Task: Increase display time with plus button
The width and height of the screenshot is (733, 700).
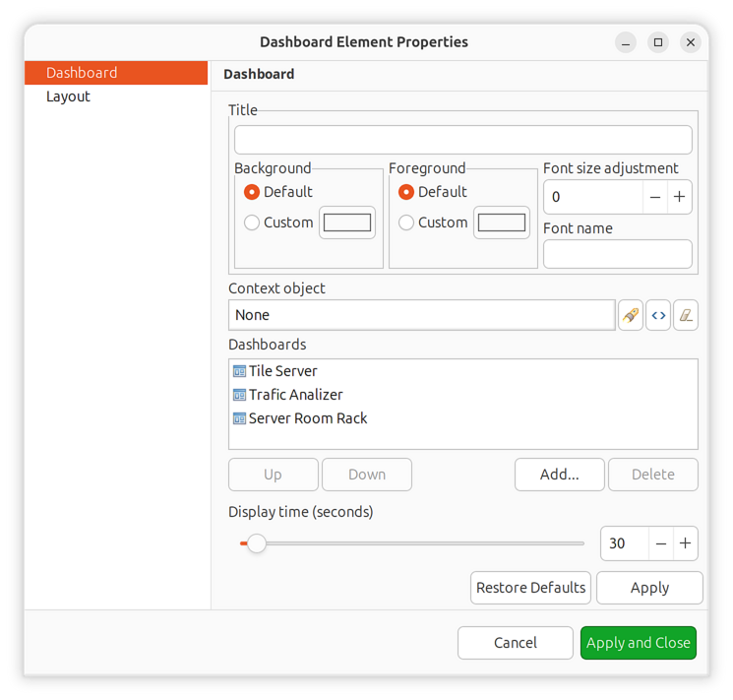Action: 686,543
